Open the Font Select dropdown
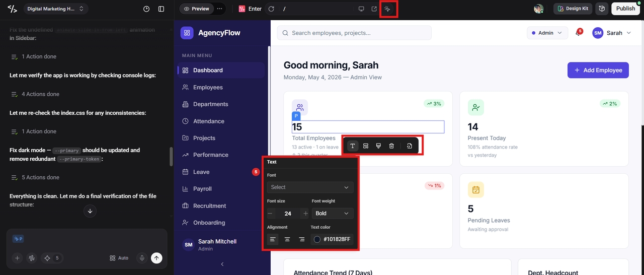 (310, 187)
